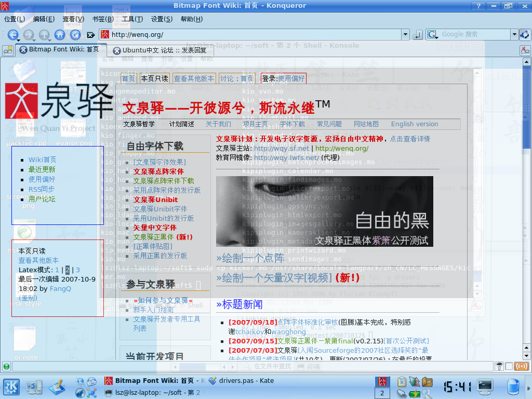This screenshot has width=532, height=399.
Task: Close the Ubuntu forum tab via its X icon
Action: click(x=117, y=50)
